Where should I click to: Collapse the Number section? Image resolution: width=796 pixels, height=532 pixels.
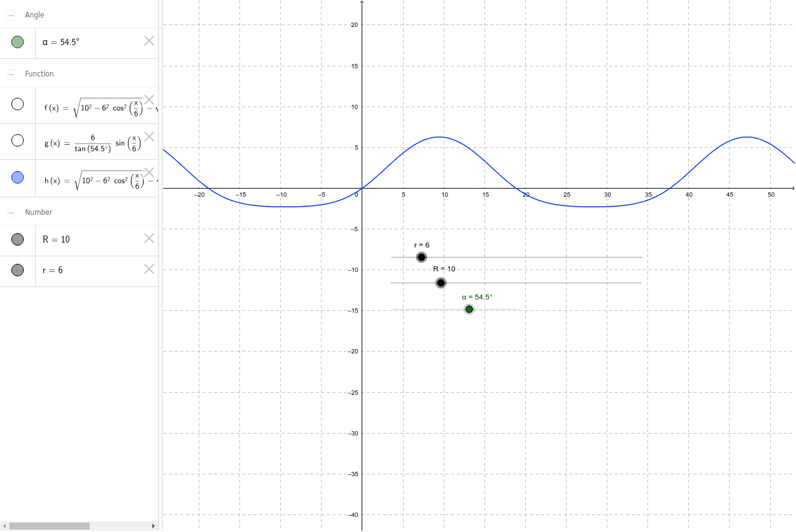11,212
